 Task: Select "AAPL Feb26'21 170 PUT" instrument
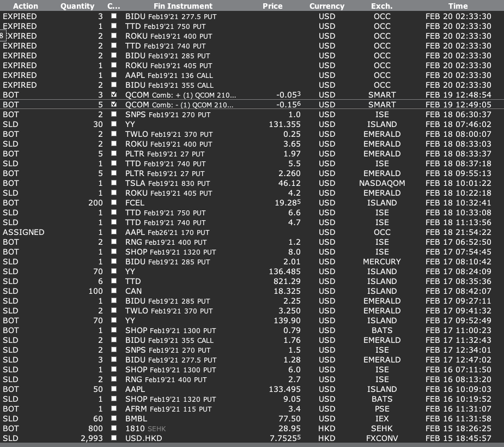pyautogui.click(x=167, y=232)
